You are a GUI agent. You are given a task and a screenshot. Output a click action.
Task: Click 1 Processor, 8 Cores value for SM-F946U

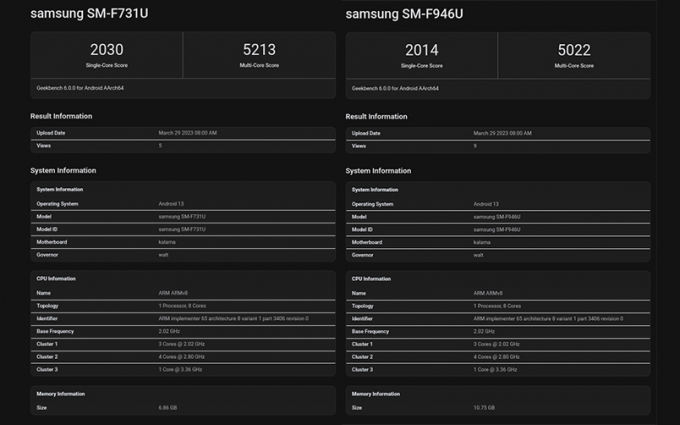pyautogui.click(x=497, y=306)
